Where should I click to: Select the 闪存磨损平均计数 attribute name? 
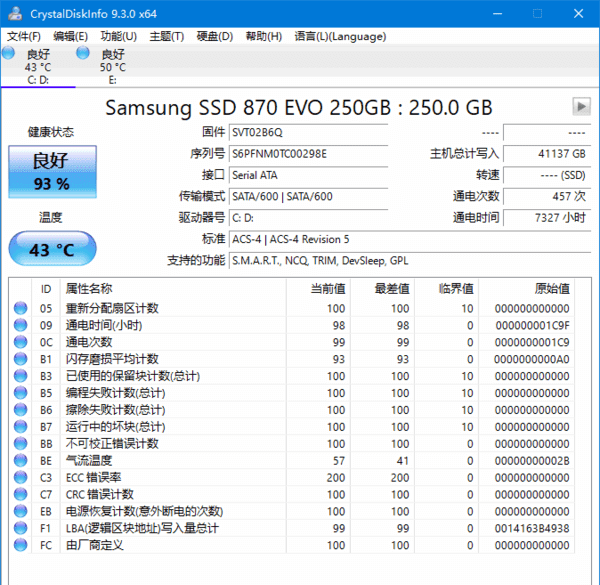pyautogui.click(x=112, y=359)
